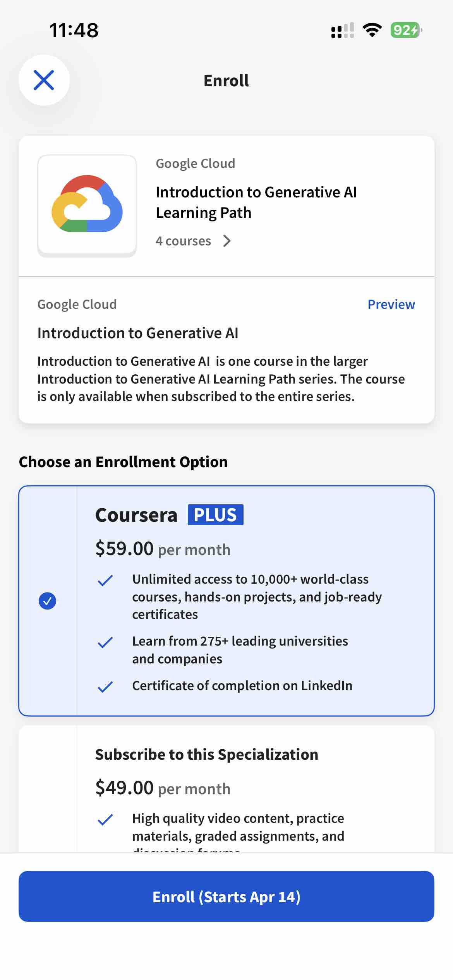Open the course Preview

point(391,304)
